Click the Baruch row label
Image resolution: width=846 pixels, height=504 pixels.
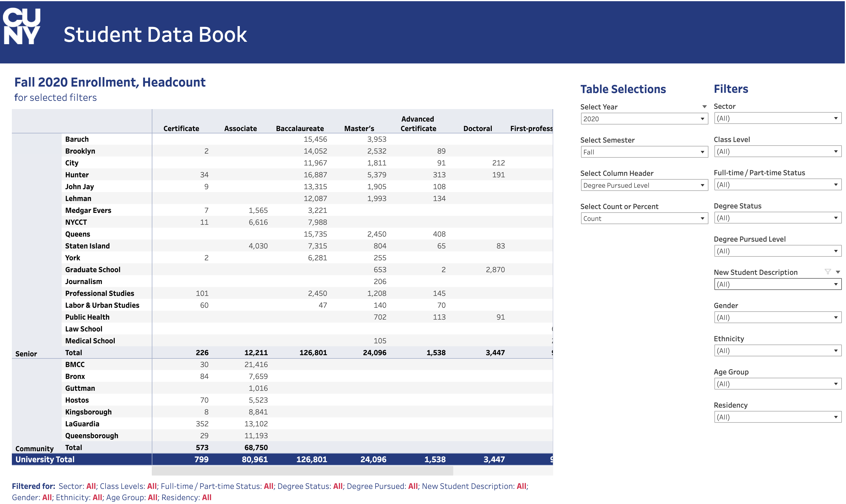(77, 139)
